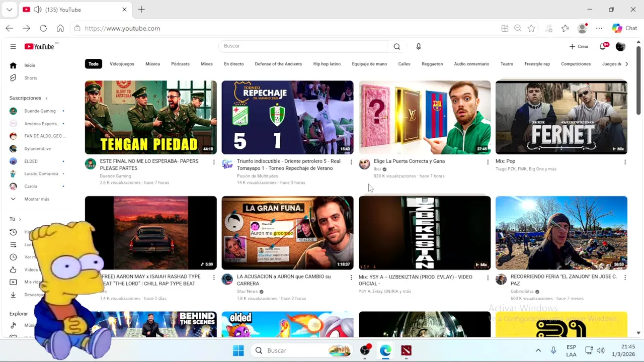
Task: Open Dota 2 taskbar icon
Action: (x=406, y=350)
